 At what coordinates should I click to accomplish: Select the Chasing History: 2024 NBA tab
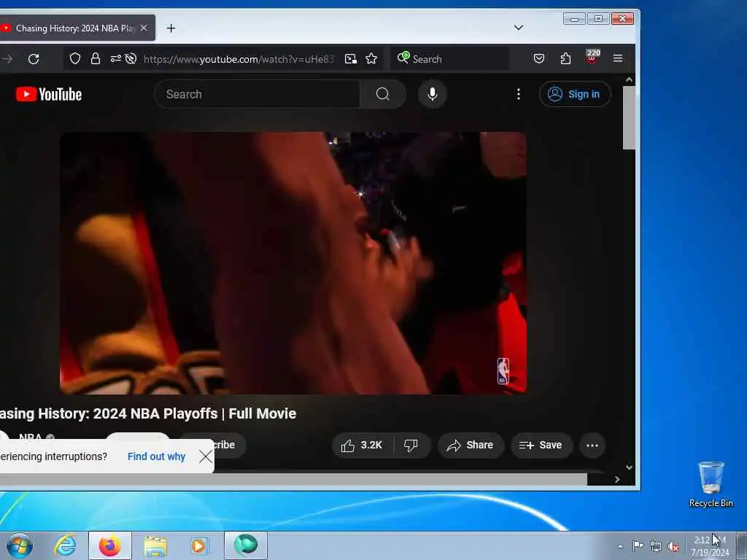coord(75,28)
